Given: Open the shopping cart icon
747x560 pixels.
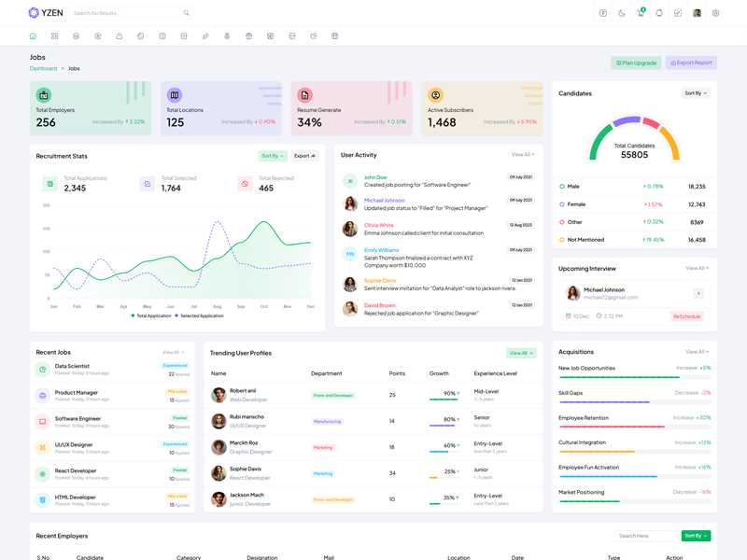Looking at the screenshot, I should (x=641, y=13).
